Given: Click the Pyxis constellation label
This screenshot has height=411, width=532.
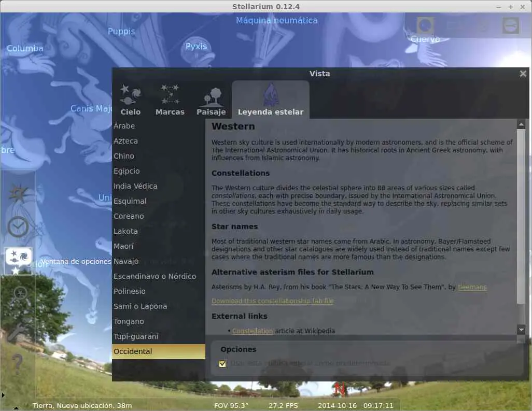Looking at the screenshot, I should point(196,47).
